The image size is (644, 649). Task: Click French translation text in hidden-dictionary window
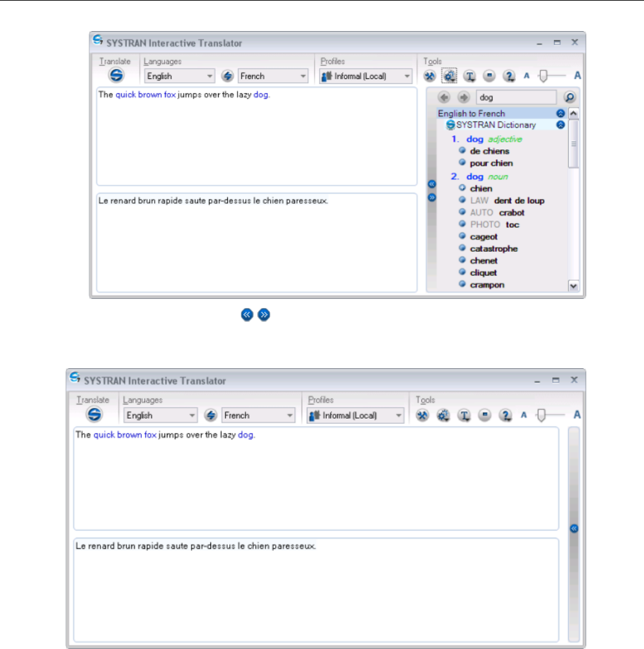coord(195,546)
